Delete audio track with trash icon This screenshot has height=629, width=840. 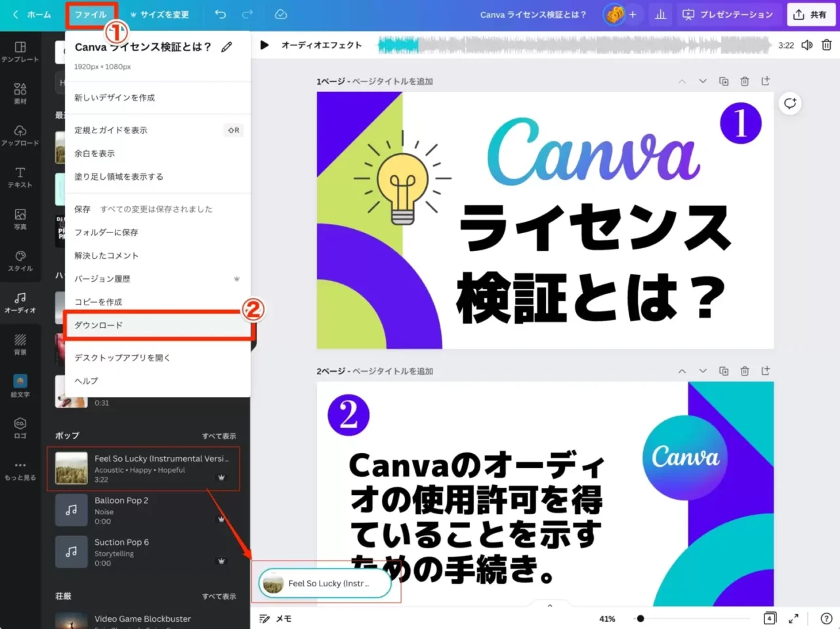tap(827, 45)
